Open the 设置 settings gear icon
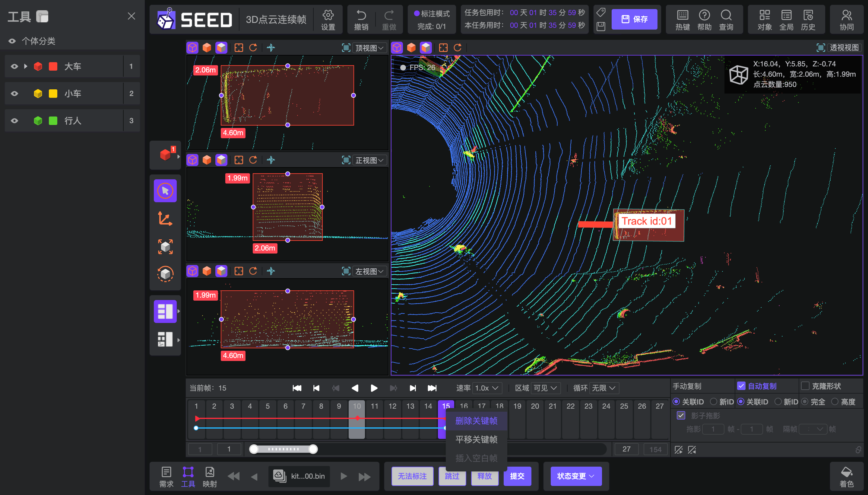Viewport: 868px width, 495px height. click(328, 15)
